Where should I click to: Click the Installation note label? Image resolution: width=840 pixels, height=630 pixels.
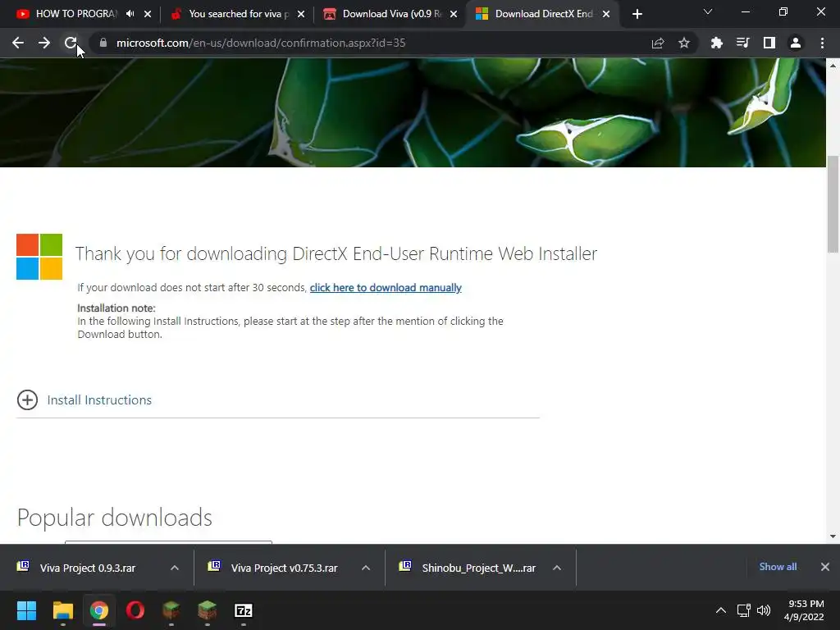click(116, 308)
